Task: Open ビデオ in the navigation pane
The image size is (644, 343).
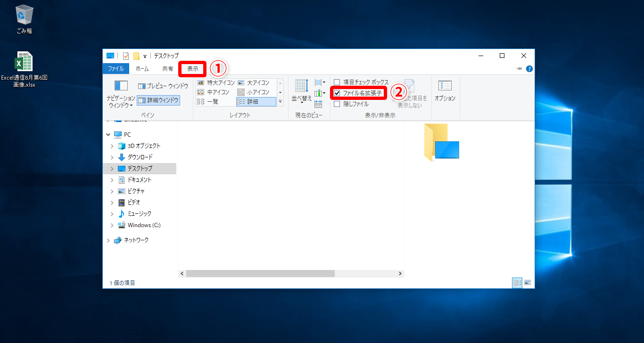Action: coord(129,202)
